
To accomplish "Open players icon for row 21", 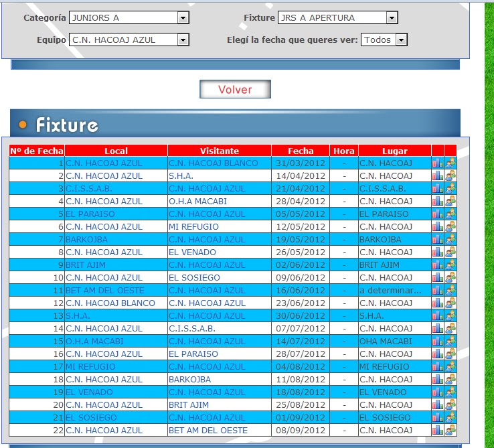I will click(x=450, y=417).
